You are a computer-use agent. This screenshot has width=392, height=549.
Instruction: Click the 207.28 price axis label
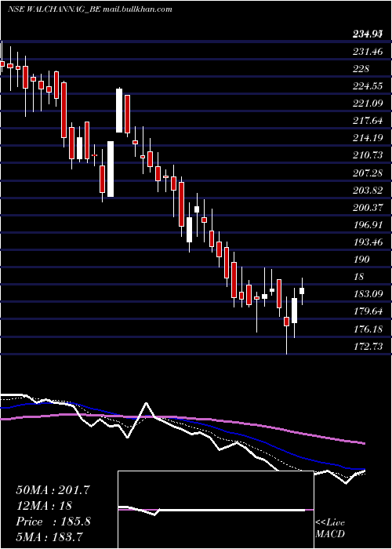coord(368,173)
